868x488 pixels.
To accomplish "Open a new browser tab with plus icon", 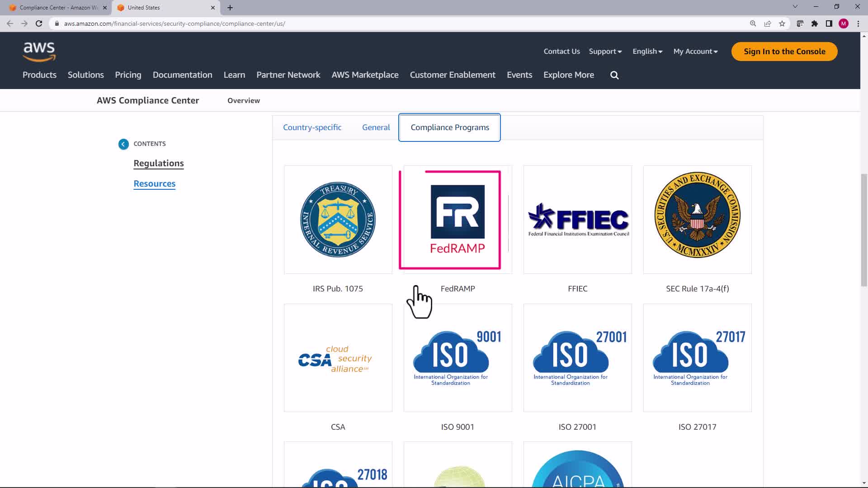I will pos(230,8).
